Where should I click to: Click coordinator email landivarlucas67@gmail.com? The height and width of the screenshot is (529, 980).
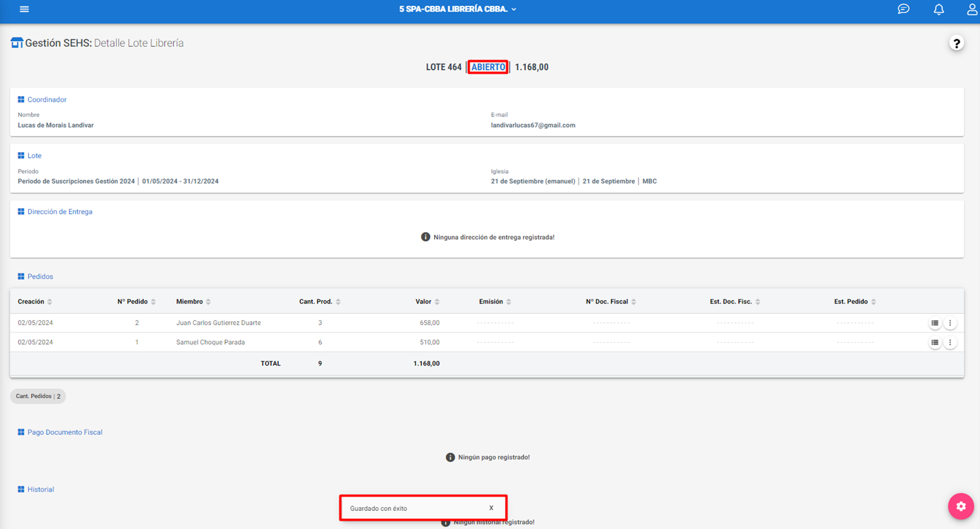pyautogui.click(x=533, y=125)
